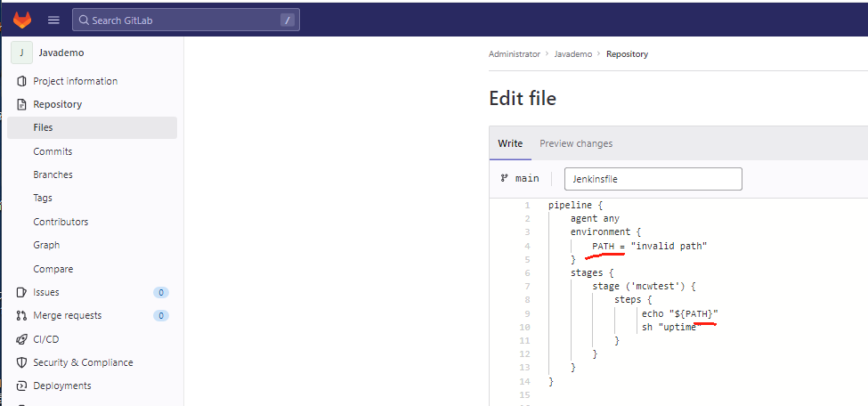The image size is (868, 406).
Task: Click the CI/CD rocket icon
Action: [x=21, y=339]
